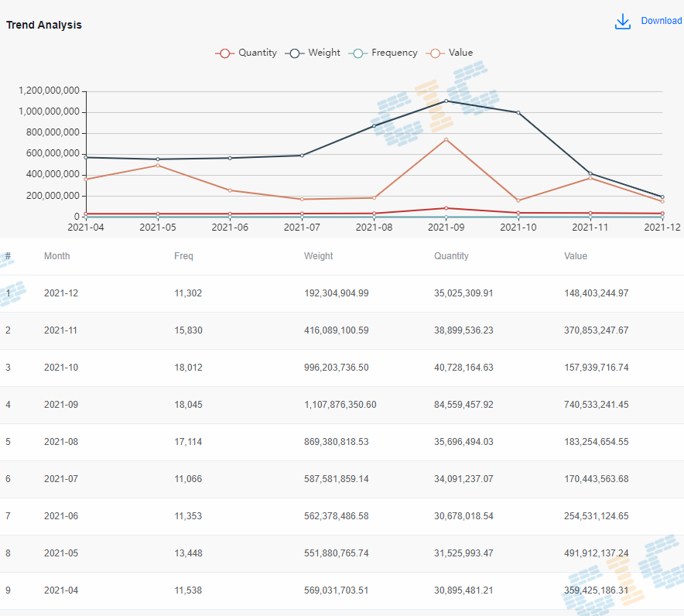This screenshot has height=616, width=684.
Task: Toggle the Value series in legend
Action: (450, 53)
